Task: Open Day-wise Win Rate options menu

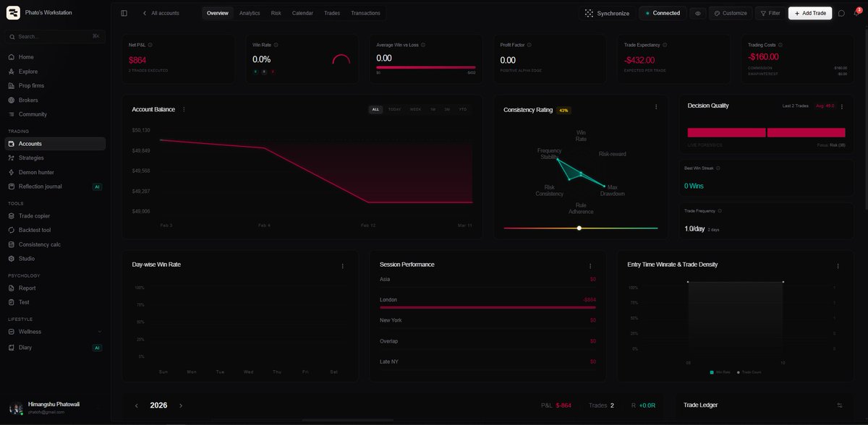Action: 343,266
